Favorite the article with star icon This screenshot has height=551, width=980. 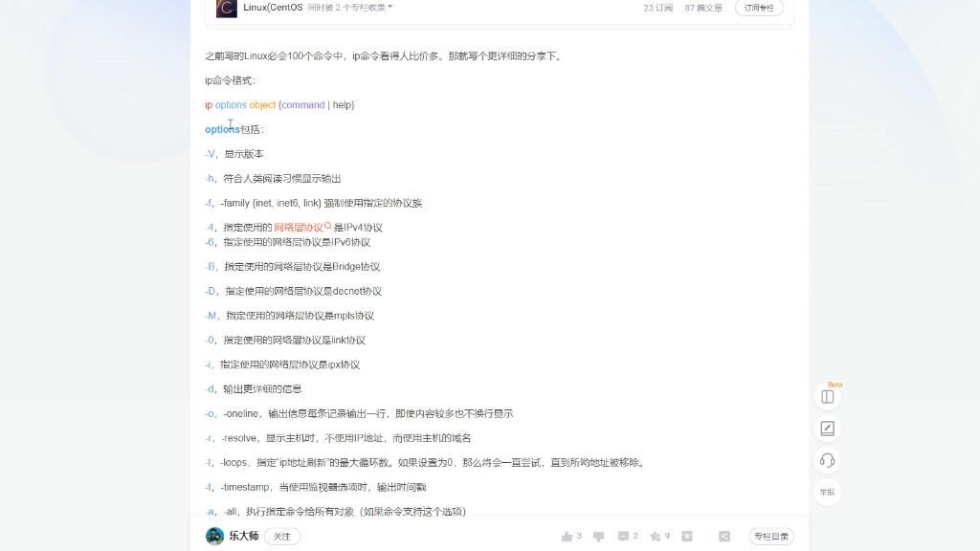(655, 536)
